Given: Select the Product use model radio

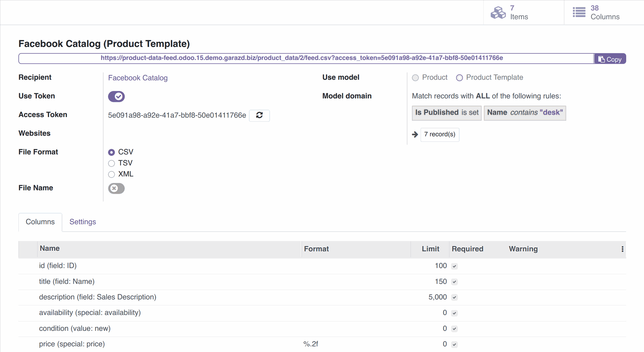Looking at the screenshot, I should [x=415, y=78].
